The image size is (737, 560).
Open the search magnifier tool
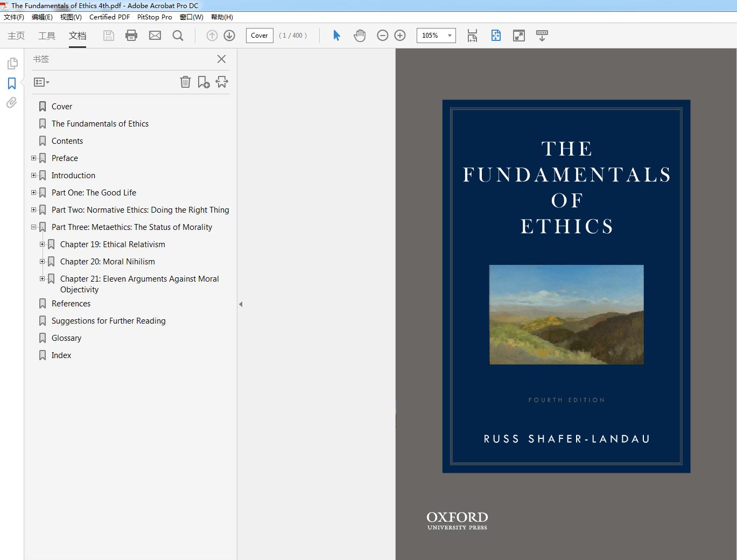click(x=178, y=36)
